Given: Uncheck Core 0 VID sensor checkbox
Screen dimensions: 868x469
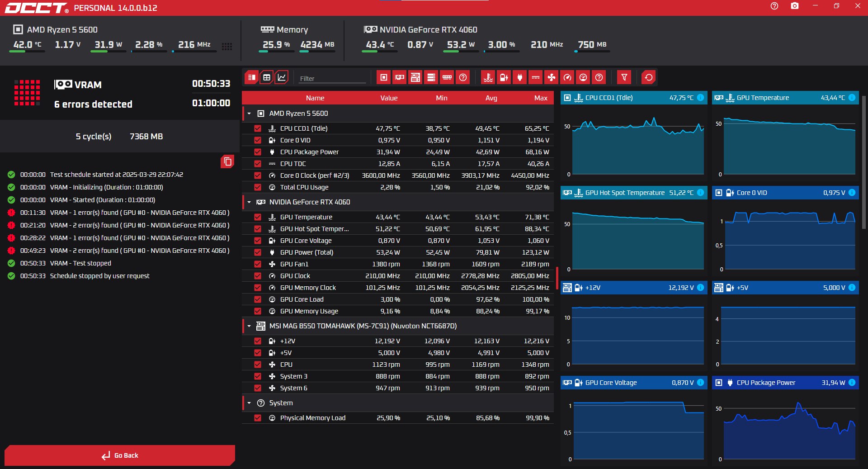Looking at the screenshot, I should (258, 140).
